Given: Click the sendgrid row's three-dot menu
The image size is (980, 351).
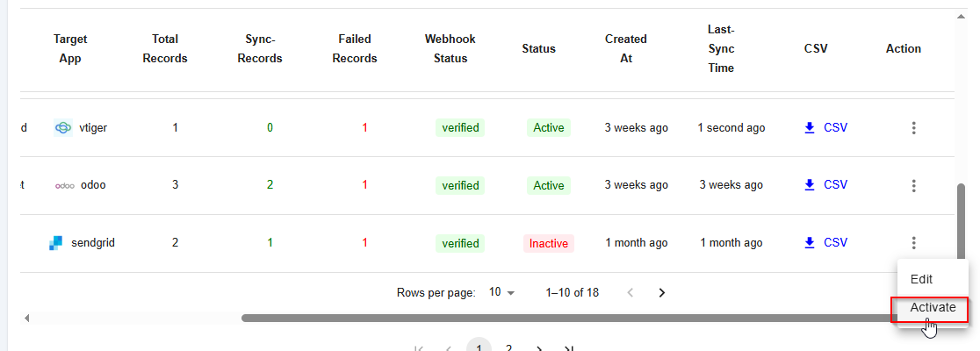Looking at the screenshot, I should pyautogui.click(x=913, y=243).
